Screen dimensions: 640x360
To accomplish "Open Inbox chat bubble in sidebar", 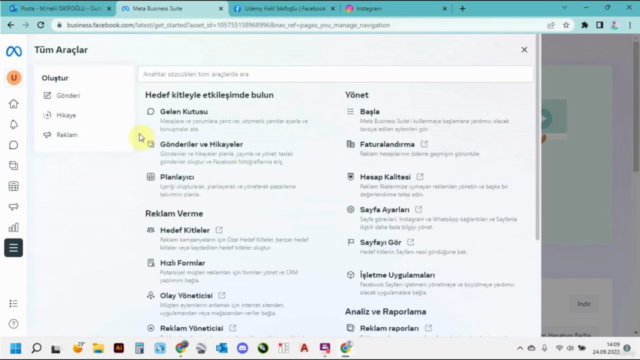I will tap(13, 145).
